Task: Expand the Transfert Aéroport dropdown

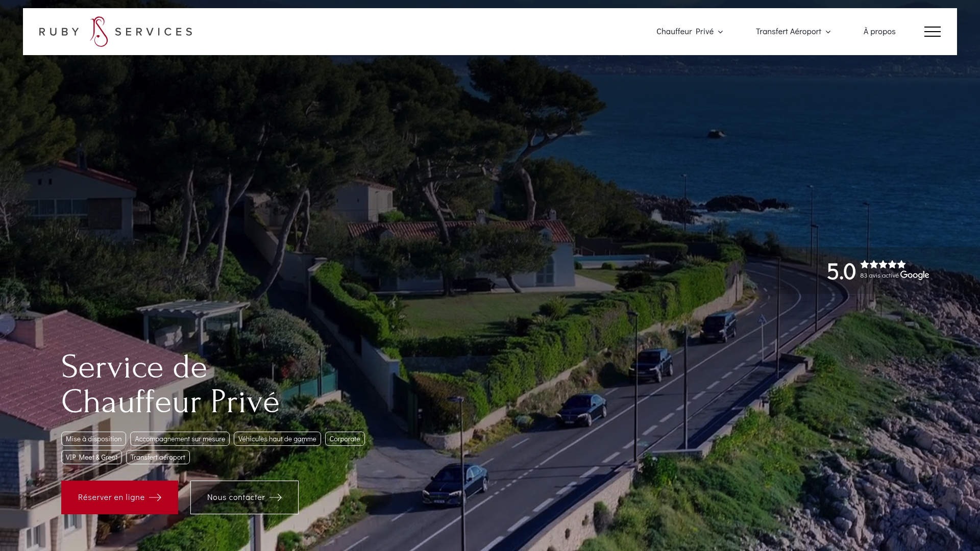Action: click(x=793, y=32)
